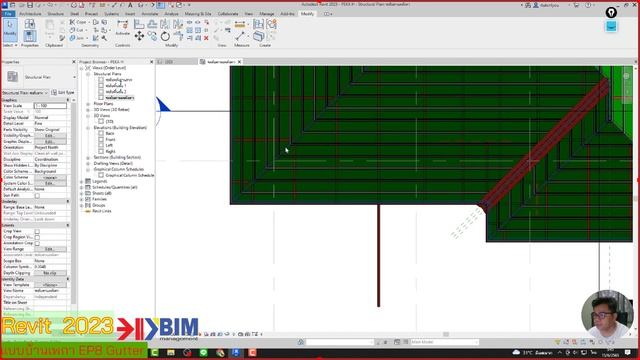
Task: Select the {3D} view in browser
Action: tap(109, 122)
